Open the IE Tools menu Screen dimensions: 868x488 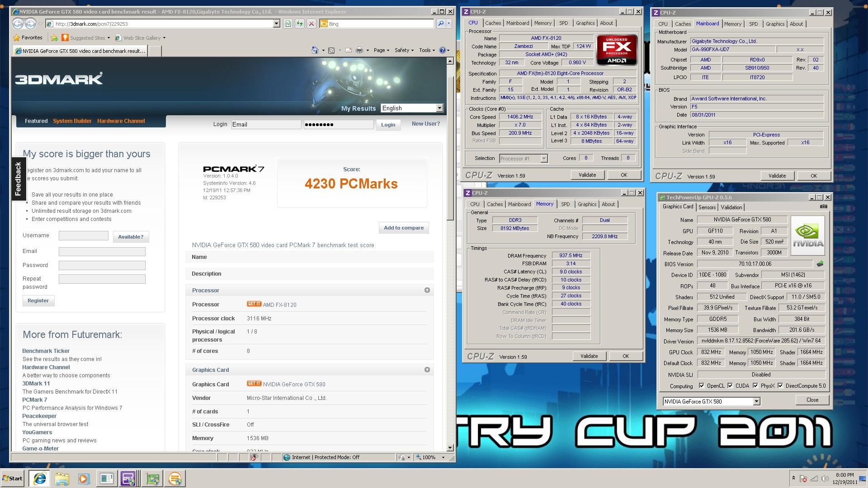coord(427,50)
